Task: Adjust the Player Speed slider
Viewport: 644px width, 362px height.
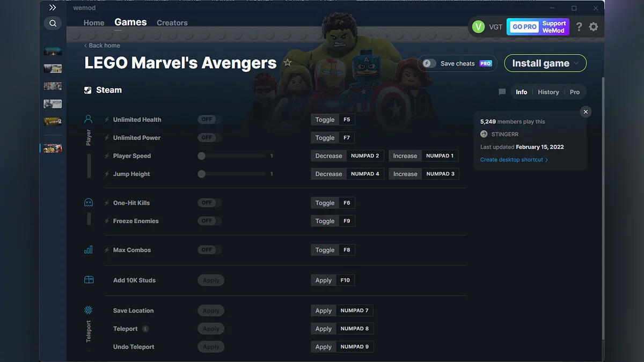Action: pyautogui.click(x=232, y=156)
